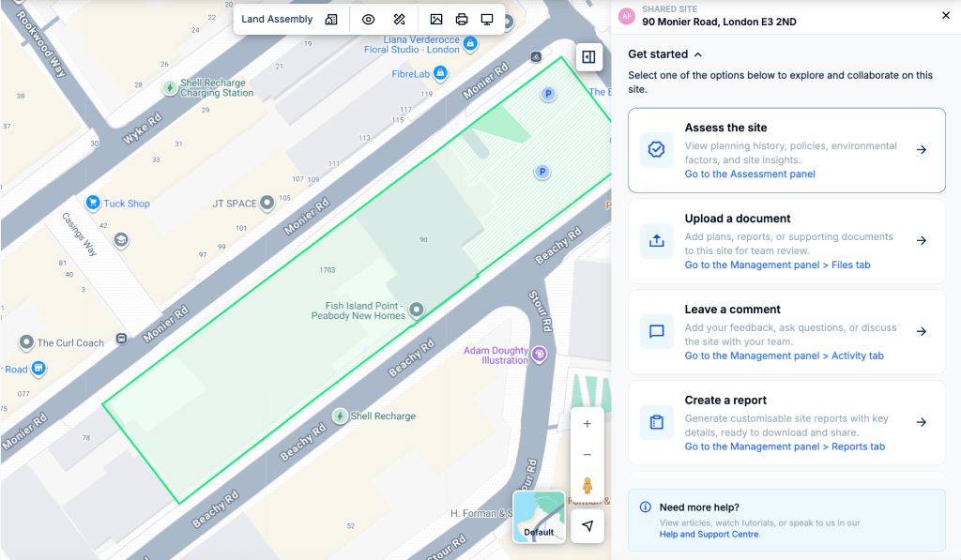Click the Land Assembly buildings icon

pyautogui.click(x=331, y=20)
